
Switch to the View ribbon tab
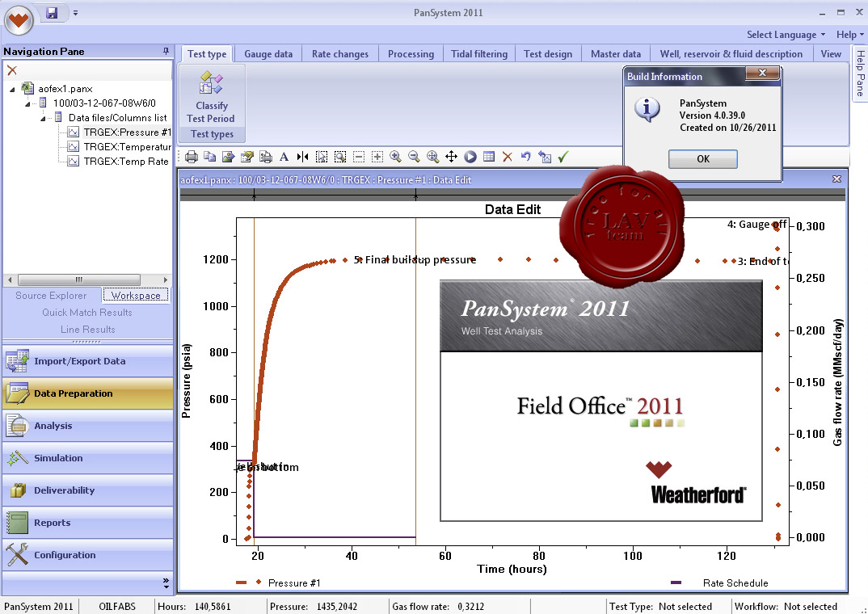click(x=831, y=54)
